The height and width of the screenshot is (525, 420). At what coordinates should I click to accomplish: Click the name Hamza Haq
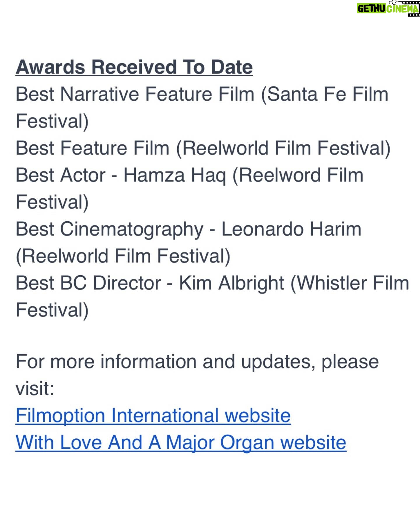click(175, 176)
